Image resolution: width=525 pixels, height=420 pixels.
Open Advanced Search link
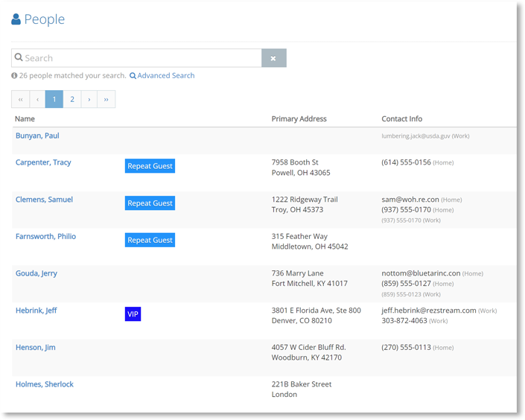click(162, 76)
